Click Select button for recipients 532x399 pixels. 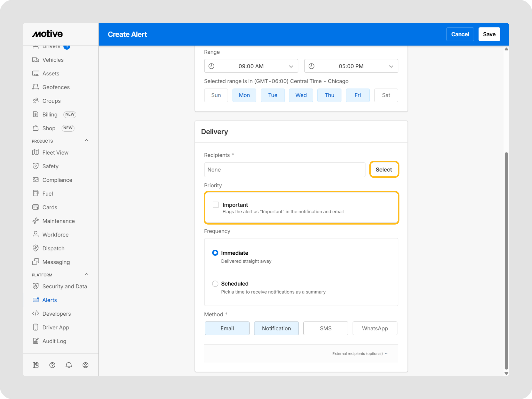point(384,170)
